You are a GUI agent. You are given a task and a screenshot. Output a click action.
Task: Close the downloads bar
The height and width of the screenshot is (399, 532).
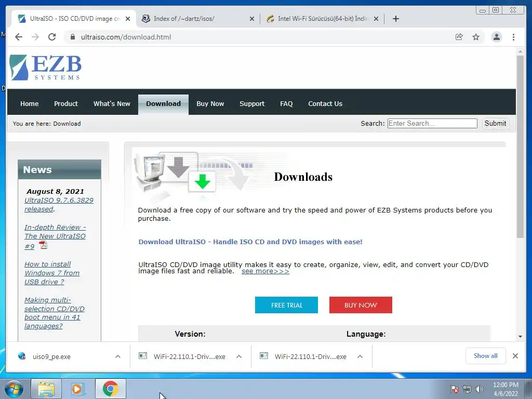coord(515,356)
